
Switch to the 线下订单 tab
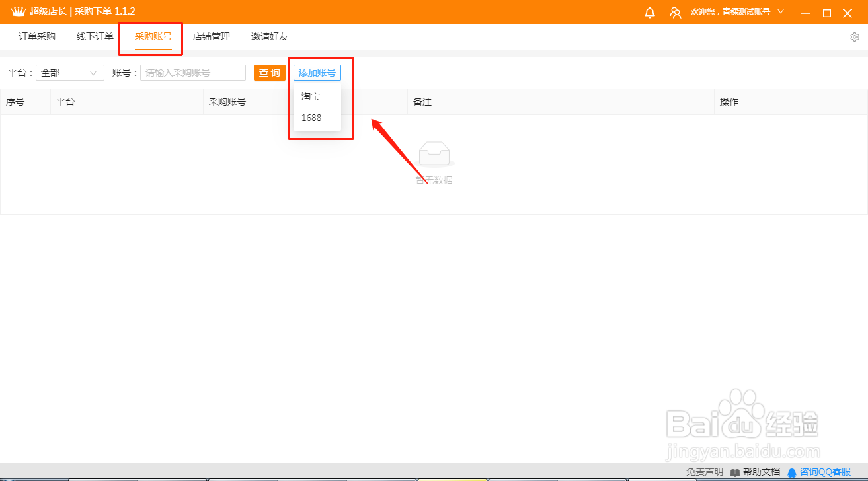point(95,37)
